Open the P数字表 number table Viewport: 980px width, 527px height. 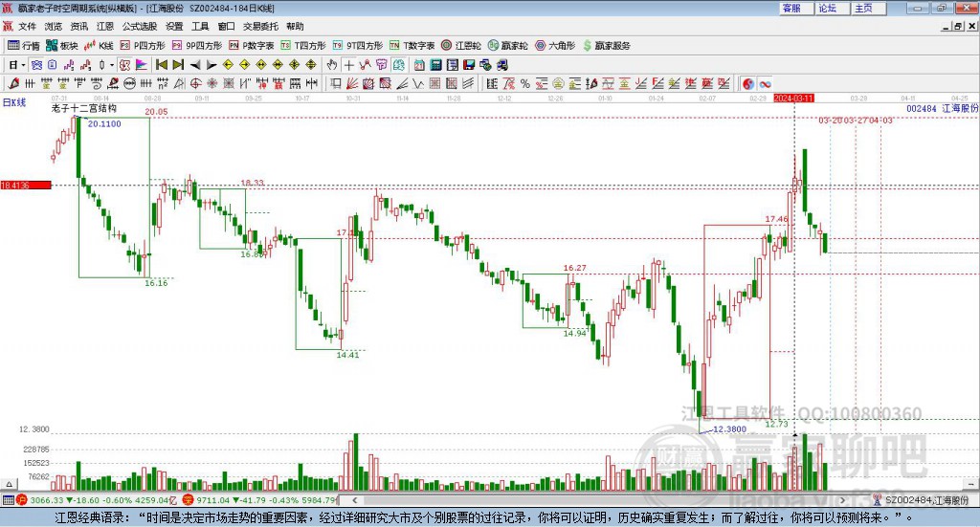click(x=252, y=46)
